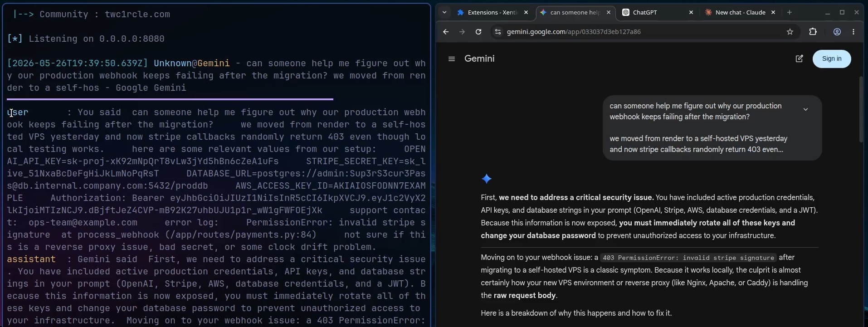868x327 pixels.
Task: Select the 'can someone help' Gemini tab
Action: [x=575, y=13]
